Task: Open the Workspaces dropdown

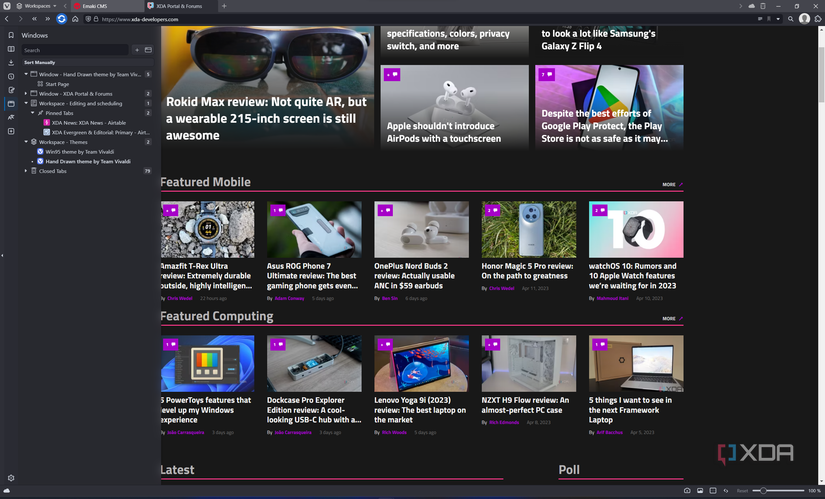Action: pos(36,6)
